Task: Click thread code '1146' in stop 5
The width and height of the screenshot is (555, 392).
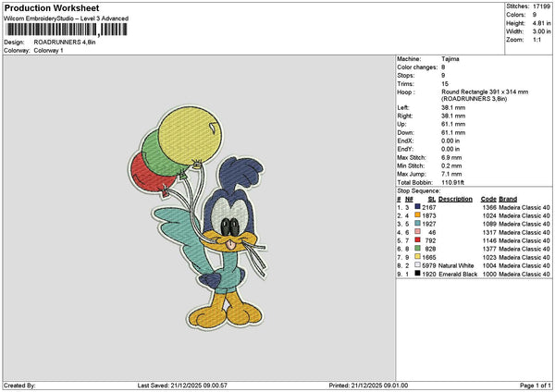Action: coord(489,240)
